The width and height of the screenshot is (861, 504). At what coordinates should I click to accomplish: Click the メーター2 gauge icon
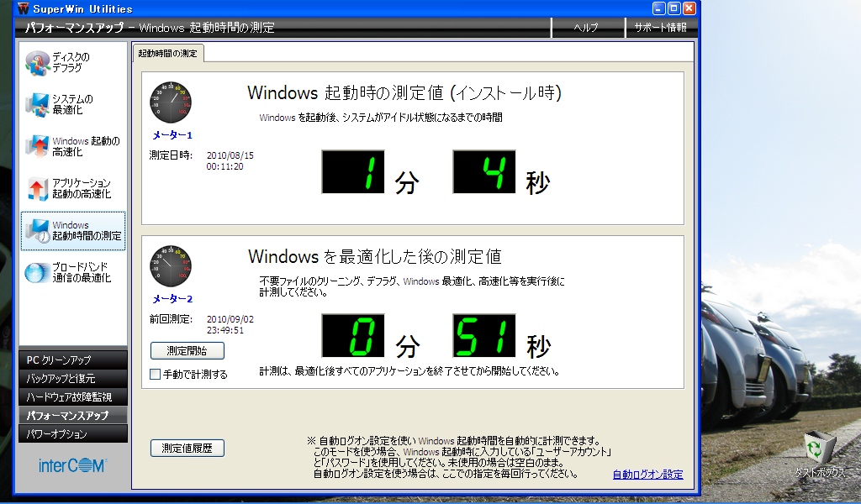point(171,266)
